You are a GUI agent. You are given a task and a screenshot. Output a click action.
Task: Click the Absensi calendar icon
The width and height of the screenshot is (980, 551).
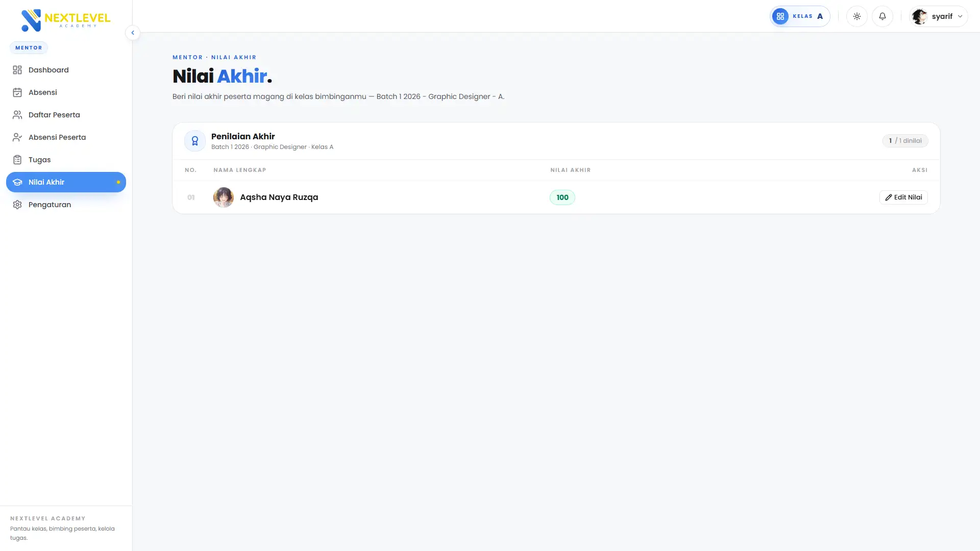17,92
